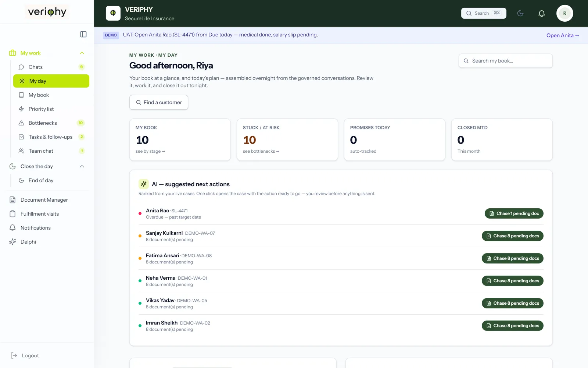Click the Veriphy logo icon in header
Image resolution: width=588 pixels, height=368 pixels.
[113, 13]
